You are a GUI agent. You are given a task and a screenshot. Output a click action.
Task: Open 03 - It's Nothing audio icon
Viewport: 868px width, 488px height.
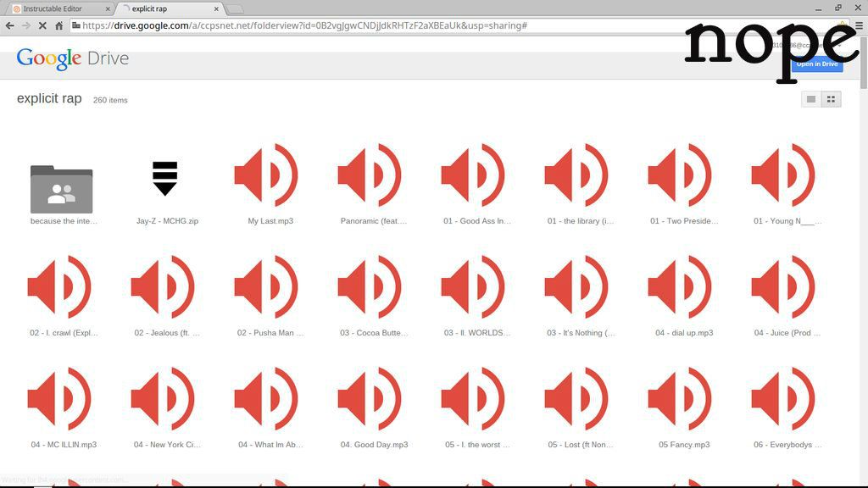pos(576,287)
